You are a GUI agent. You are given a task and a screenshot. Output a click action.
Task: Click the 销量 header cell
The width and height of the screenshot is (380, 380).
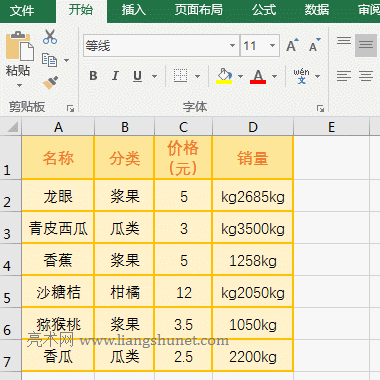tap(253, 158)
